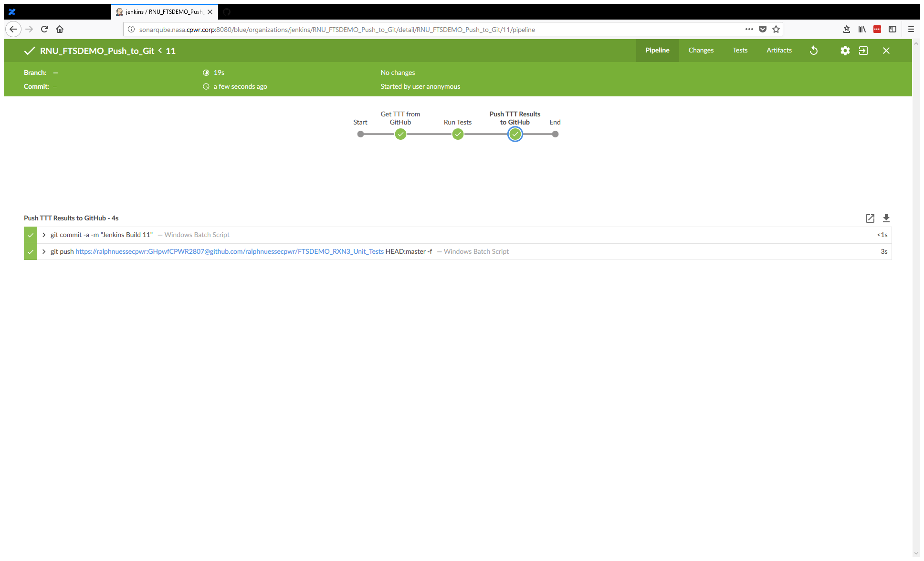Navigate back with the browser arrow
The image size is (924, 561).
(13, 29)
